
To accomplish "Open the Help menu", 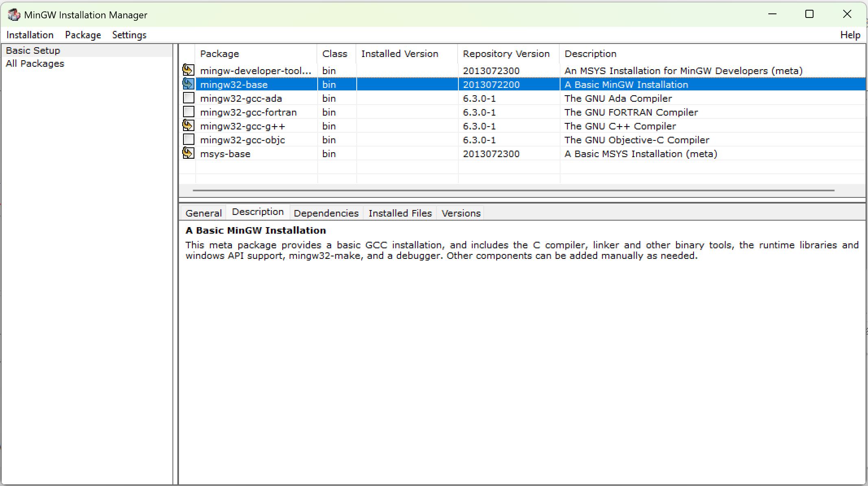I will [850, 35].
